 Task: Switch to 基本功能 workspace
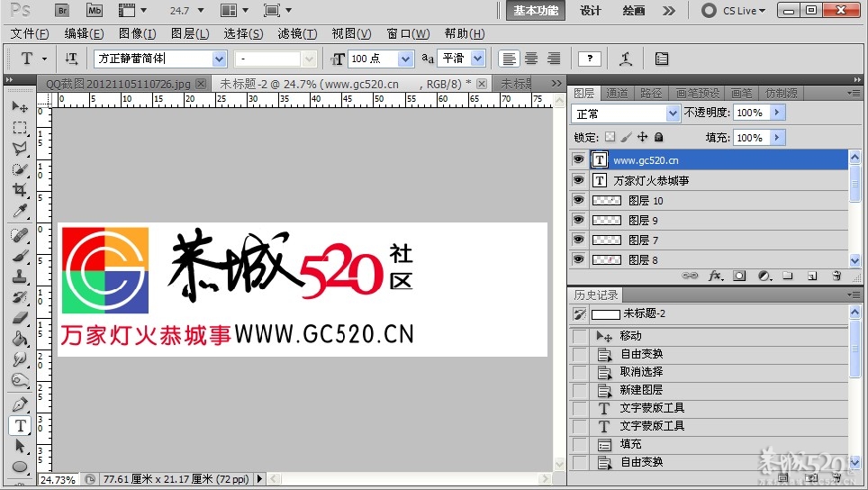(x=536, y=11)
